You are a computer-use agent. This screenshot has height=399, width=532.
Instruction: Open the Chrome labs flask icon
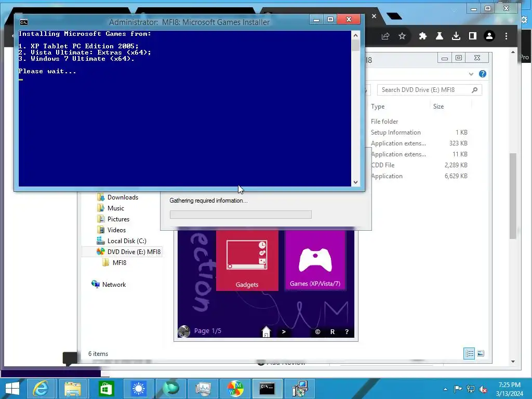[x=440, y=36]
